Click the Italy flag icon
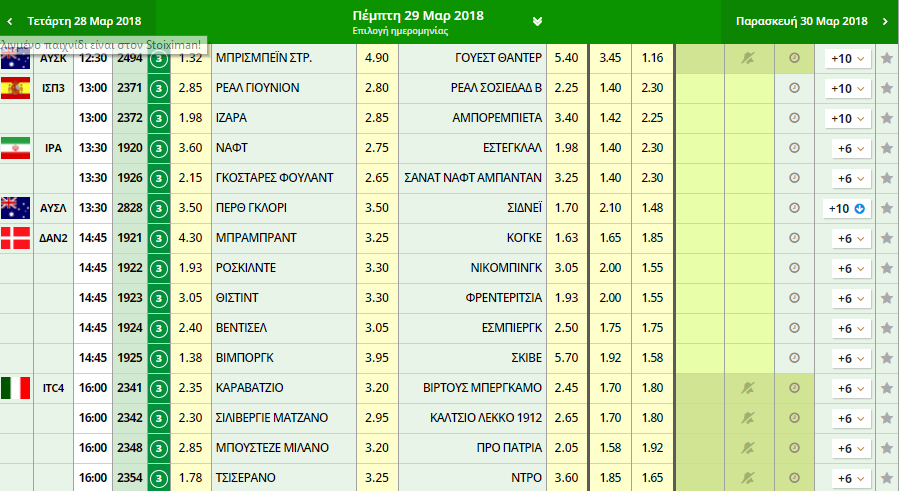Screen dimensions: 899x491 pyautogui.click(x=16, y=388)
